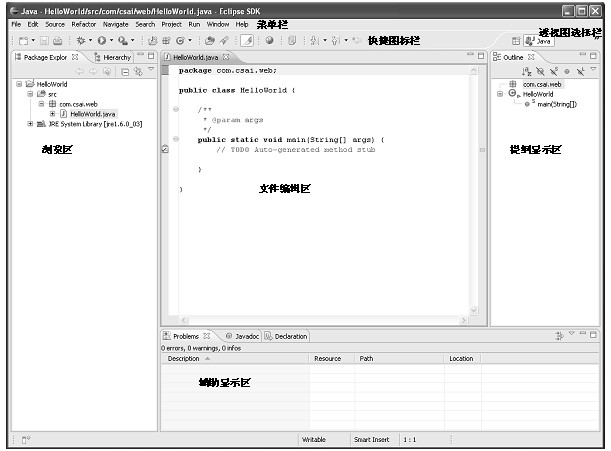Click the External Tools run icon
Viewport: 611px width, 451px height.
pyautogui.click(x=122, y=40)
